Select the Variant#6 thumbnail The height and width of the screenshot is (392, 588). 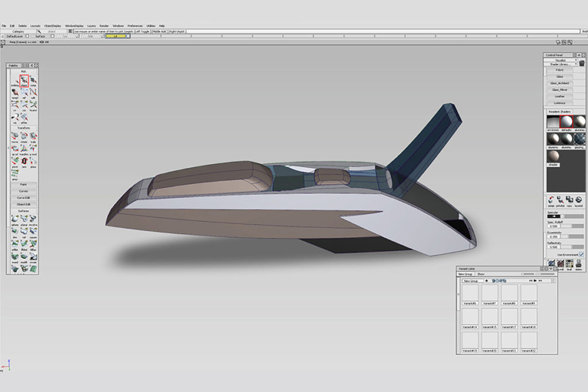click(470, 294)
